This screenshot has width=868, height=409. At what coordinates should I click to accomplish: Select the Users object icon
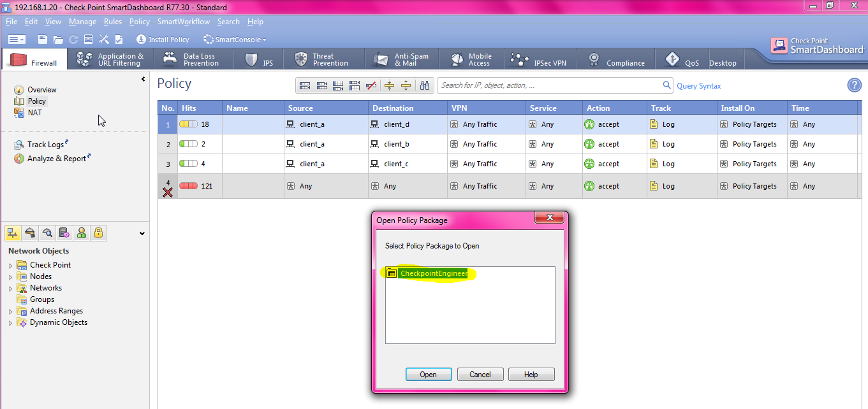pyautogui.click(x=82, y=233)
